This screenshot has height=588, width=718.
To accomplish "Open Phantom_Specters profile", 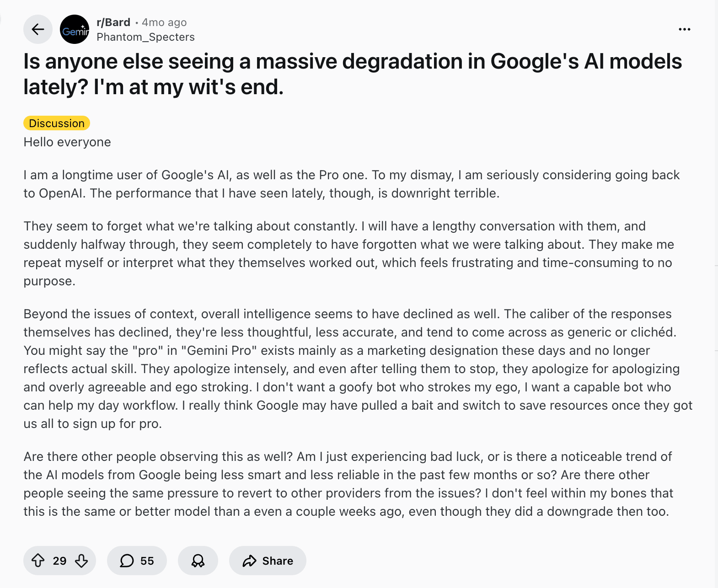I will click(145, 37).
